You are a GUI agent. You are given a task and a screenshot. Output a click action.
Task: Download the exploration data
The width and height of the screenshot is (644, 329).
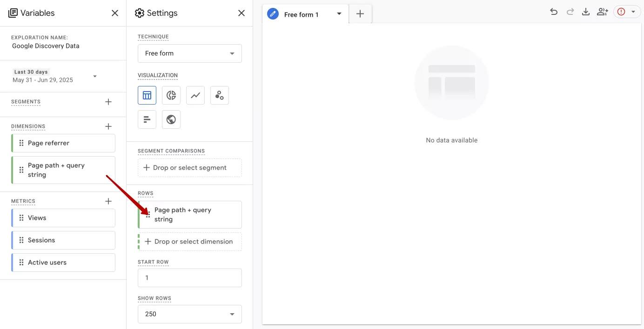coord(586,12)
